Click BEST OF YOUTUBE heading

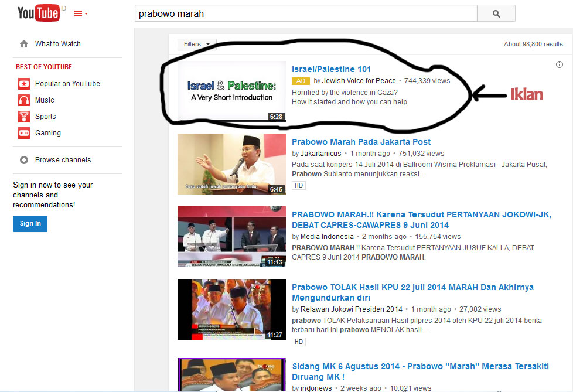coord(44,67)
